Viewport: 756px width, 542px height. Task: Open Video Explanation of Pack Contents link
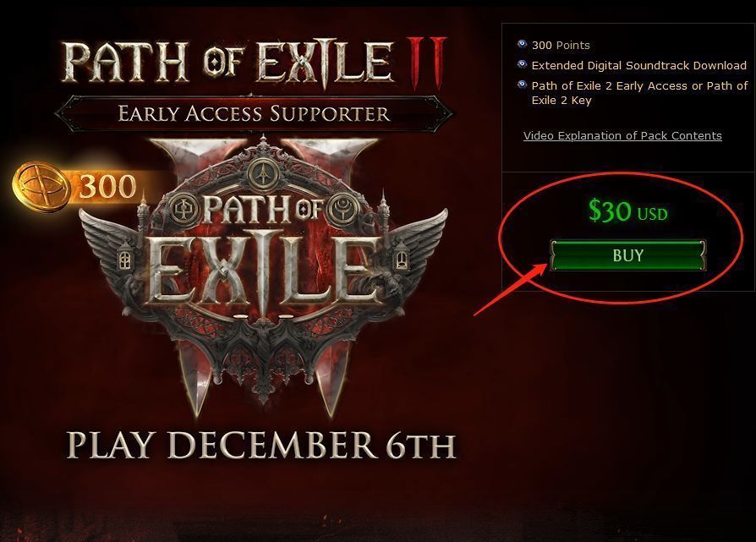pyautogui.click(x=622, y=136)
